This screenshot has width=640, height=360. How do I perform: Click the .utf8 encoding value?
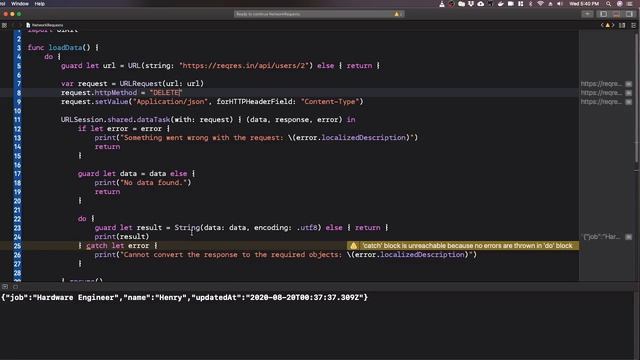click(307, 228)
